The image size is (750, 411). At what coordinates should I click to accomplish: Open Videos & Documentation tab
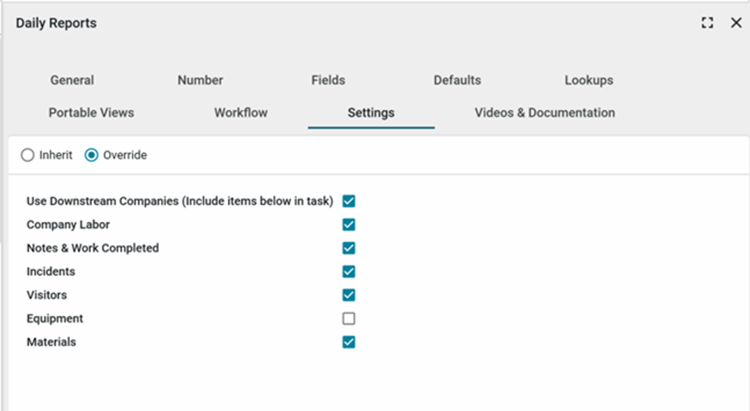pos(544,113)
